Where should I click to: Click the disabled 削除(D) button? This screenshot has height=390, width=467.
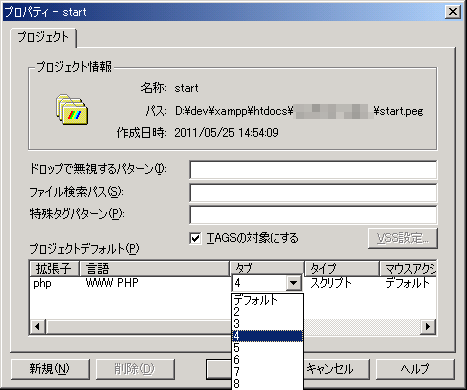135,369
